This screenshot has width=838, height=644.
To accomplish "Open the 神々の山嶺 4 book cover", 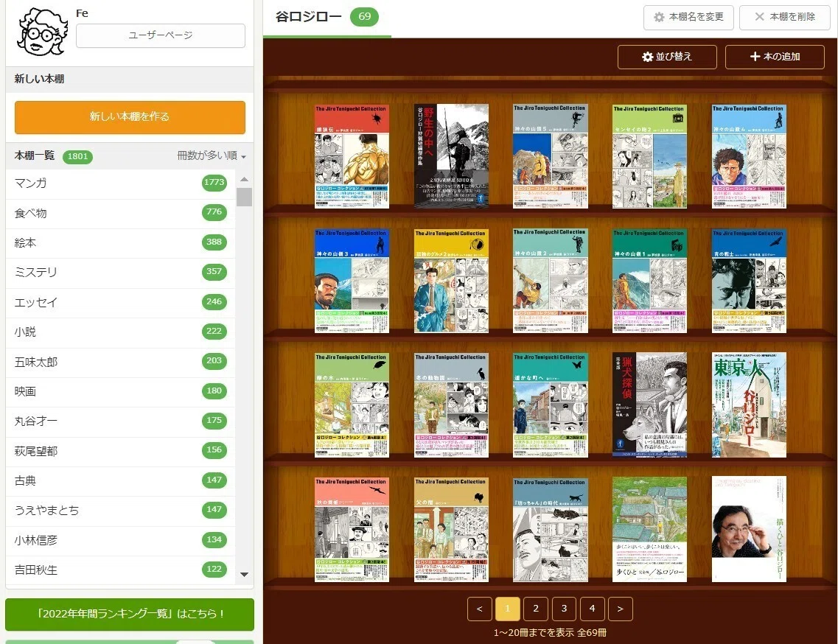I will (749, 156).
